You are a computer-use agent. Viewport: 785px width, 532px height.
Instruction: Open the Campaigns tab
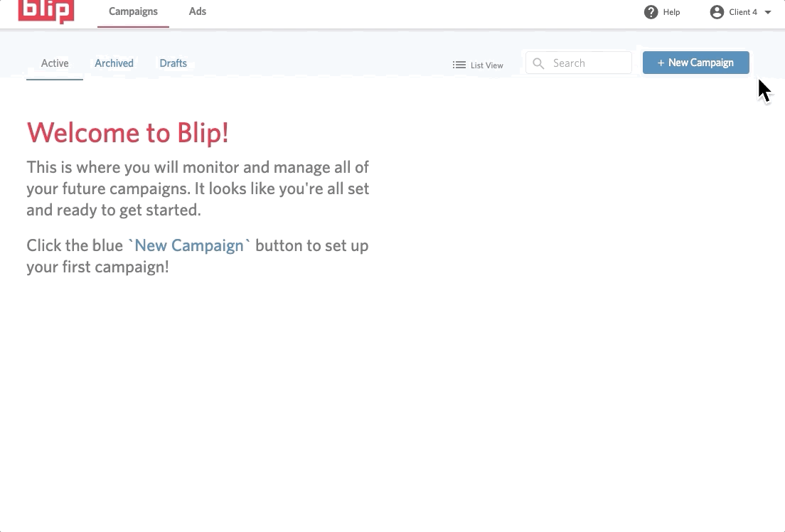[133, 11]
